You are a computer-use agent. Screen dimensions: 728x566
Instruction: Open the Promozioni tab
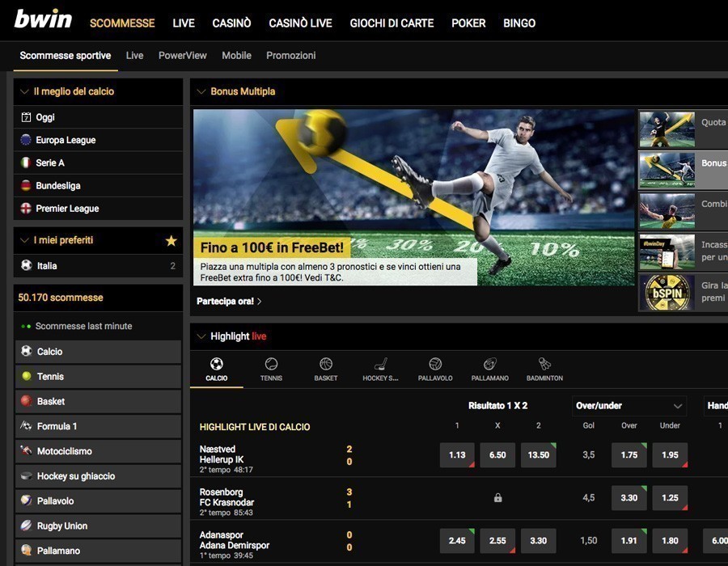click(290, 56)
